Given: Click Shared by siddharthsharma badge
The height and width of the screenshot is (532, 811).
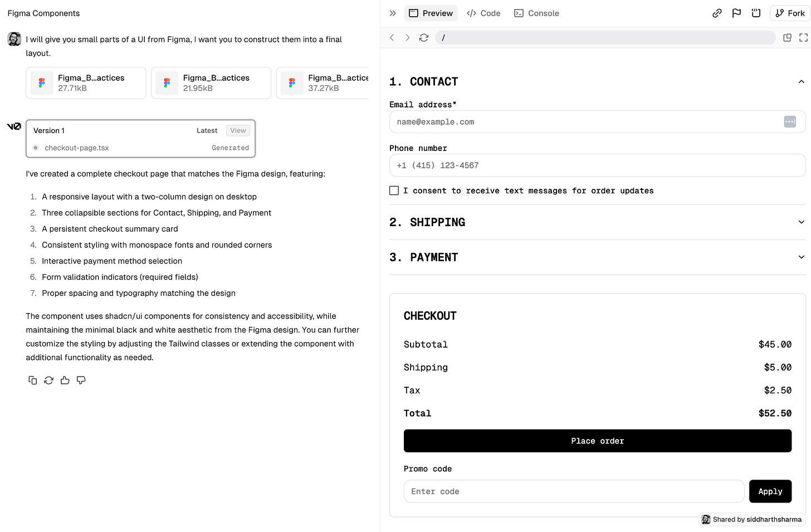Looking at the screenshot, I should [x=752, y=519].
